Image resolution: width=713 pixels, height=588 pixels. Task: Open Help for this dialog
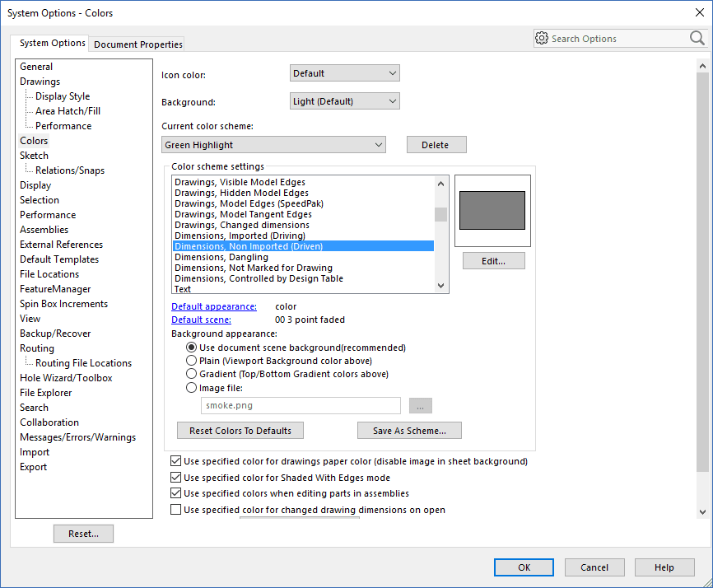point(664,567)
